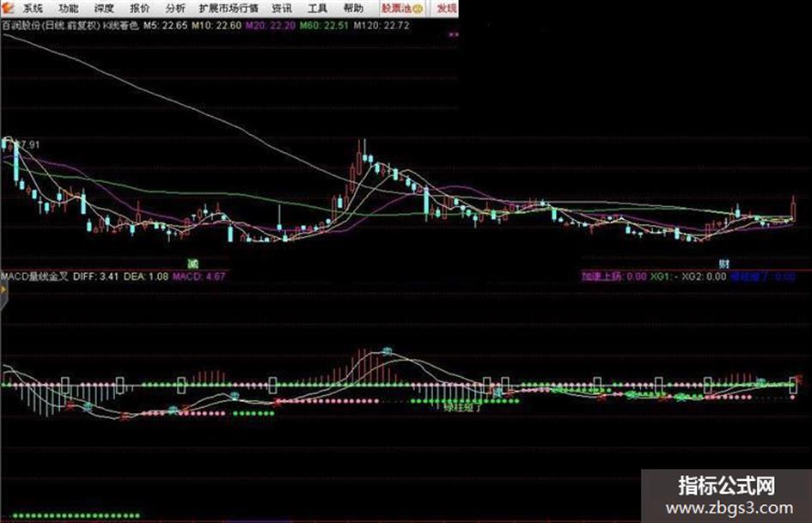Expand the small arrow at MACD panel left edge

(3, 289)
